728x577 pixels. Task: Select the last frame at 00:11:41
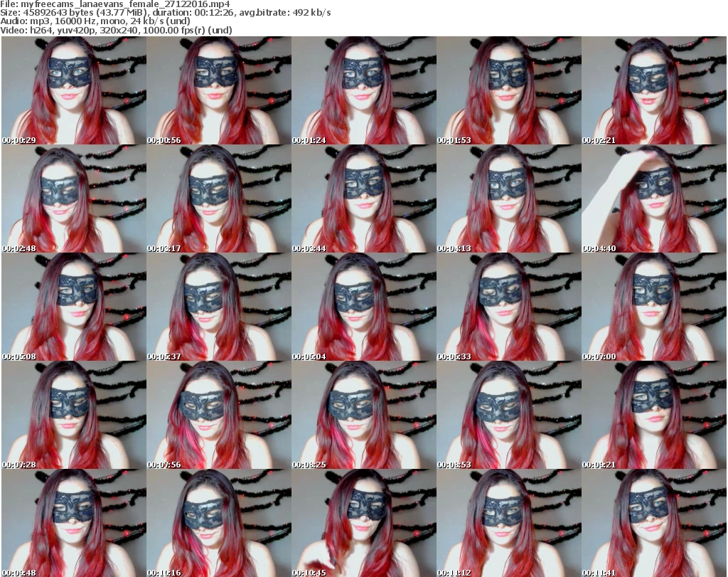point(653,523)
